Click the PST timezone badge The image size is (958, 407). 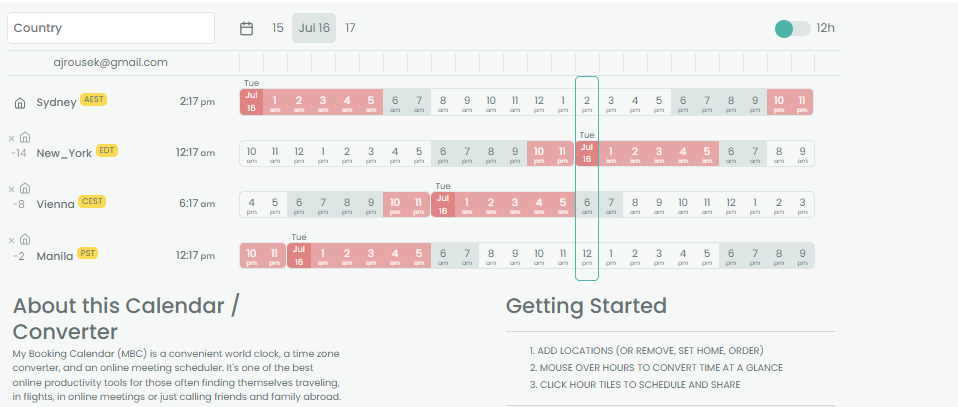[88, 253]
